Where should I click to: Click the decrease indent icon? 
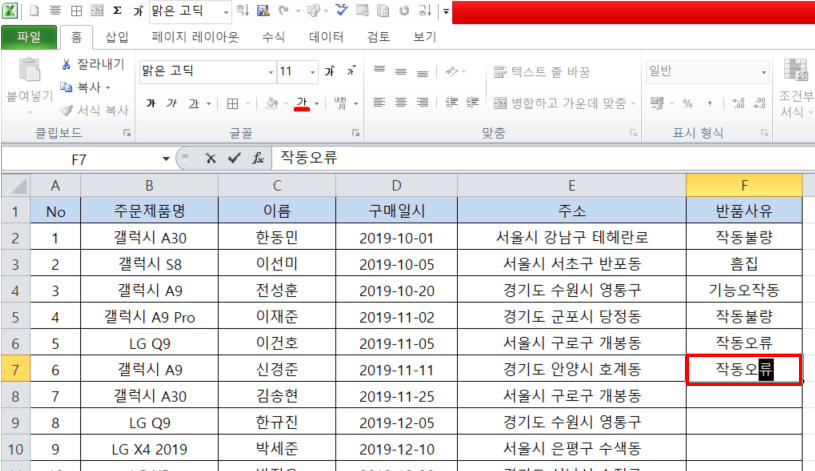(x=451, y=103)
